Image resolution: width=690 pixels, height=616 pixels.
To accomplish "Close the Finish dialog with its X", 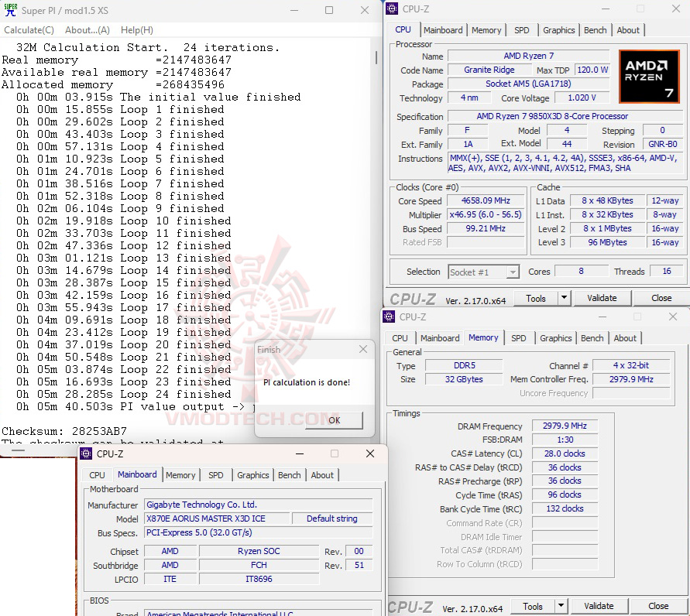I will click(363, 349).
